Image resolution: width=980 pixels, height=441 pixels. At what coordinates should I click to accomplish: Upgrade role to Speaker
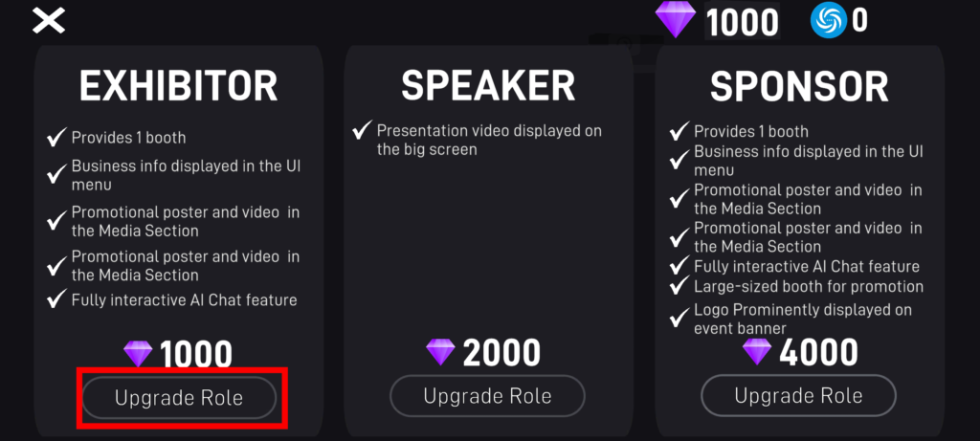pos(487,395)
